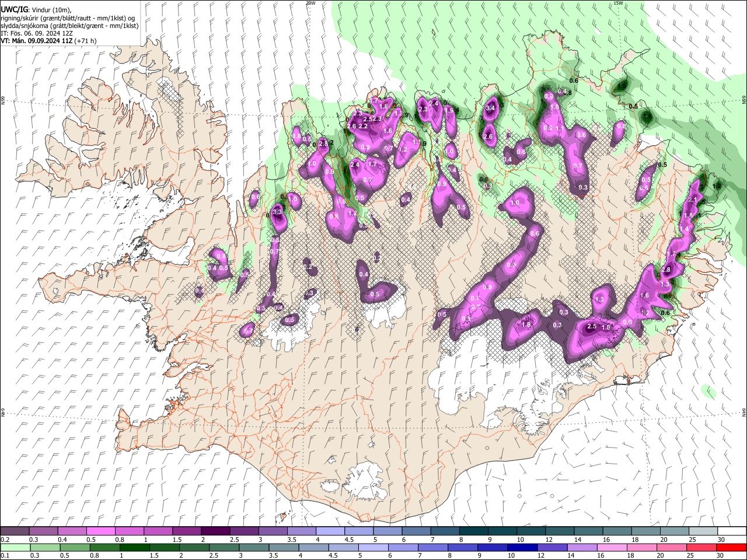Select the top row lavender swatch labeled 4

330,531
